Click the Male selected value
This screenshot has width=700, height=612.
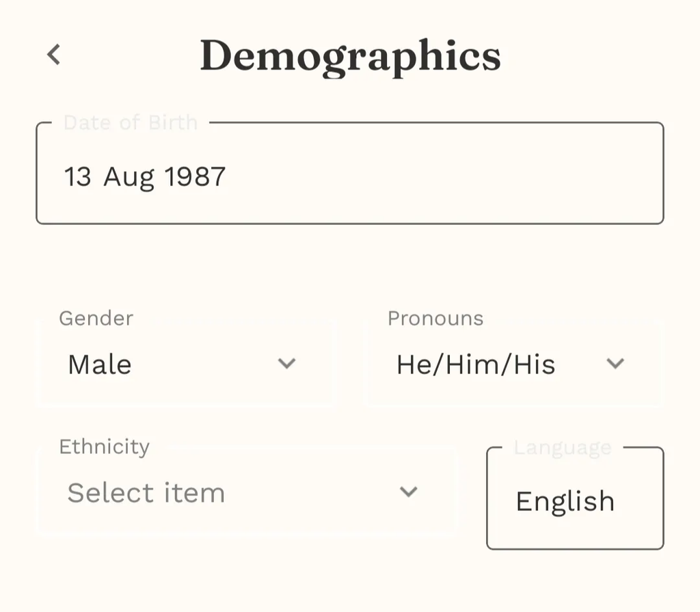(100, 364)
